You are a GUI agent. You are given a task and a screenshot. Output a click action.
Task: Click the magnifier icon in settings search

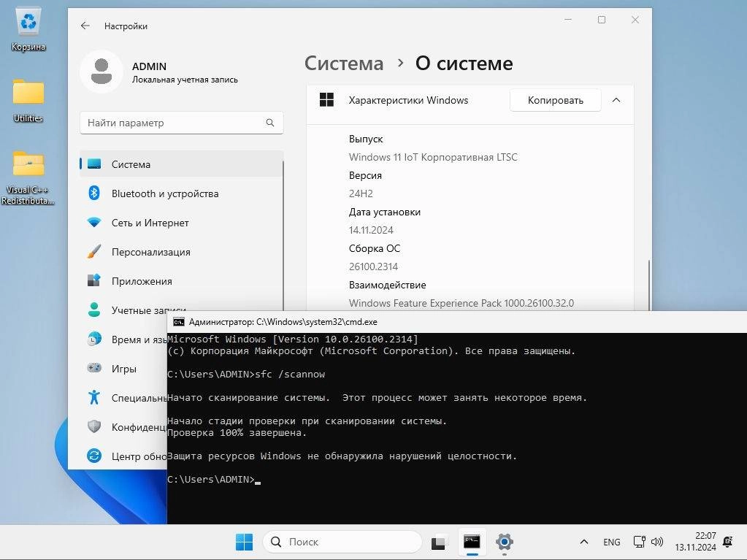[270, 123]
